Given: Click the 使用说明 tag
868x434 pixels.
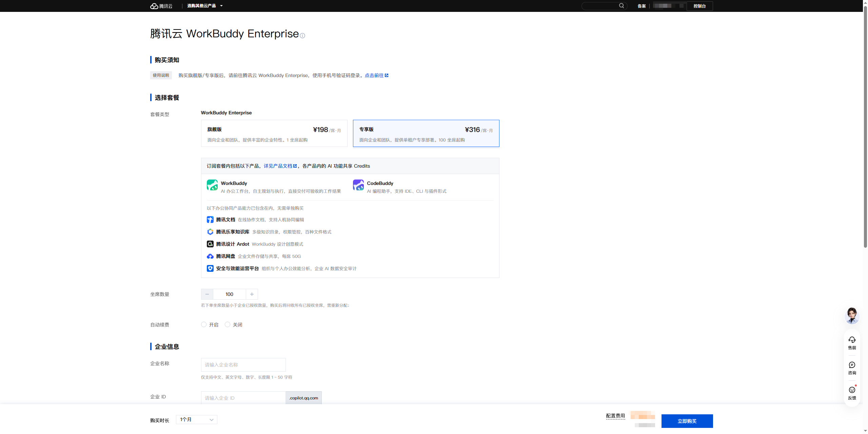Looking at the screenshot, I should click(161, 75).
